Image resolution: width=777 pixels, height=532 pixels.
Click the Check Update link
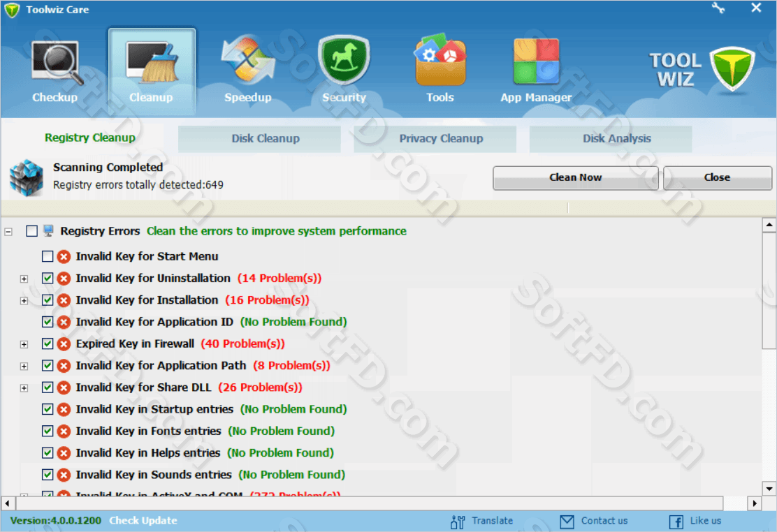143,521
